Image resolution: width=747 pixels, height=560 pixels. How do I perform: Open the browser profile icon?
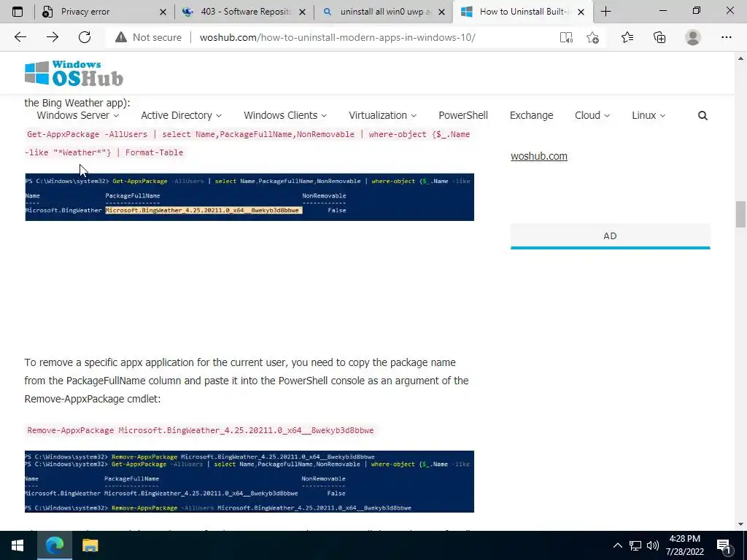point(693,37)
